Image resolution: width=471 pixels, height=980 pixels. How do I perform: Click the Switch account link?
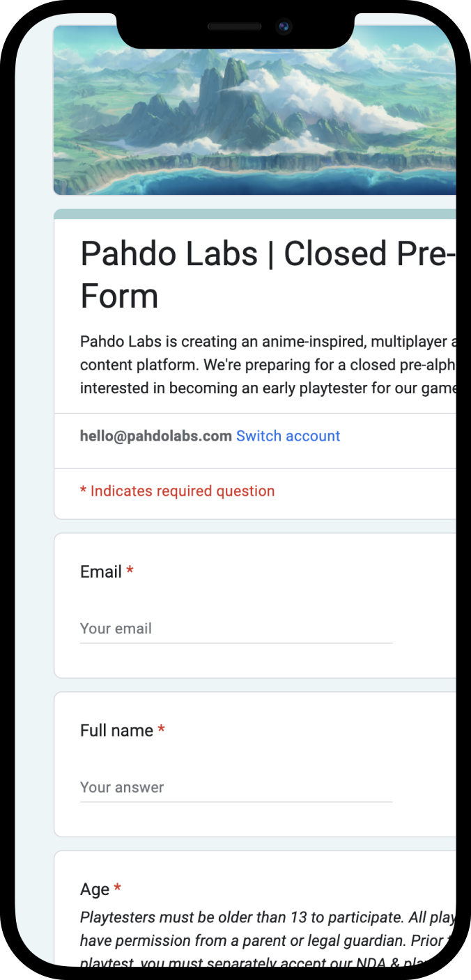coord(288,436)
